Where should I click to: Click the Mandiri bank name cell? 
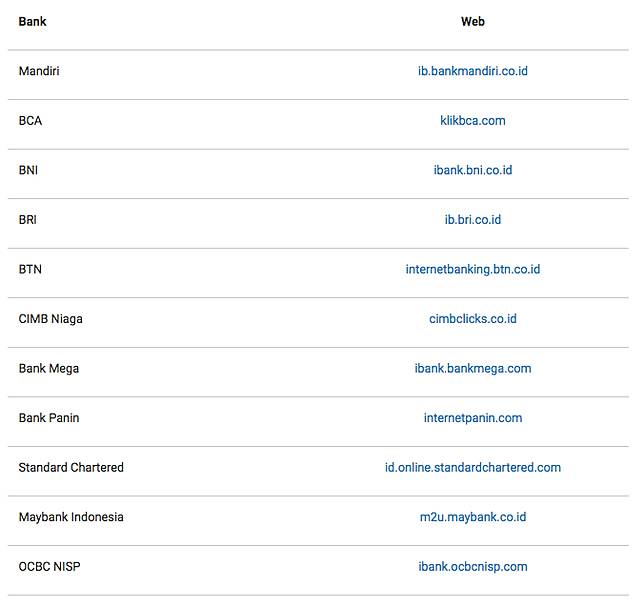pyautogui.click(x=39, y=71)
